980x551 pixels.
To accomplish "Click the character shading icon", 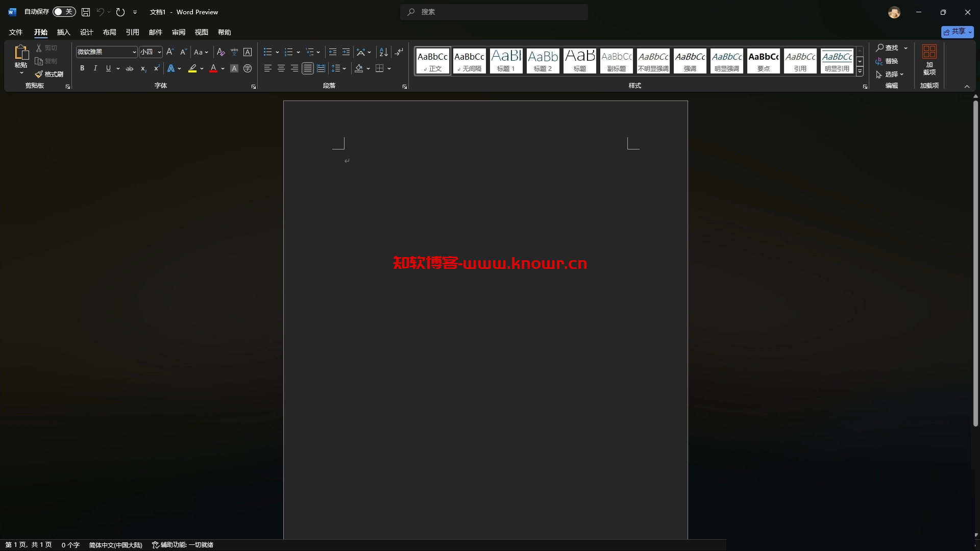I will point(234,68).
